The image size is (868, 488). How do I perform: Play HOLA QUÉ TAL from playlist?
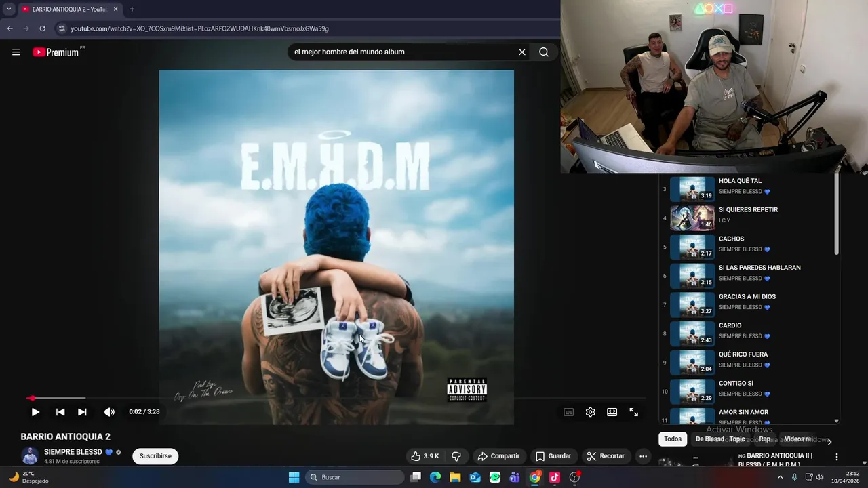pyautogui.click(x=749, y=189)
